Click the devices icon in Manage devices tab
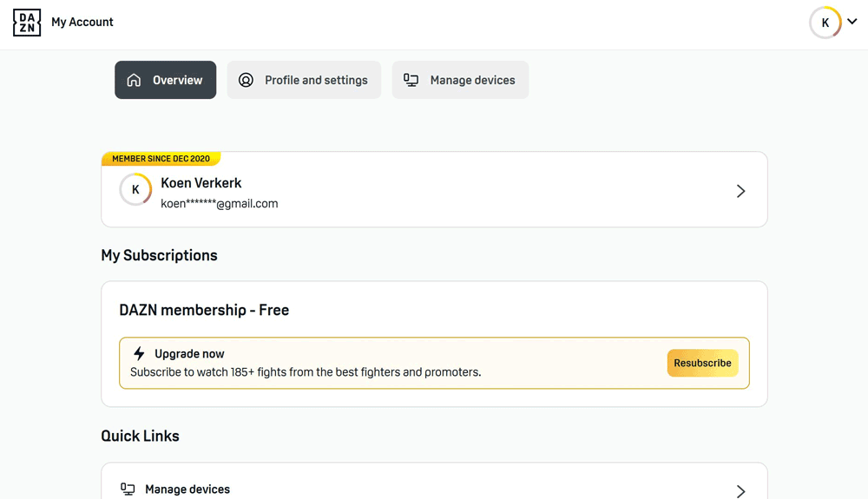This screenshot has width=868, height=499. 411,80
